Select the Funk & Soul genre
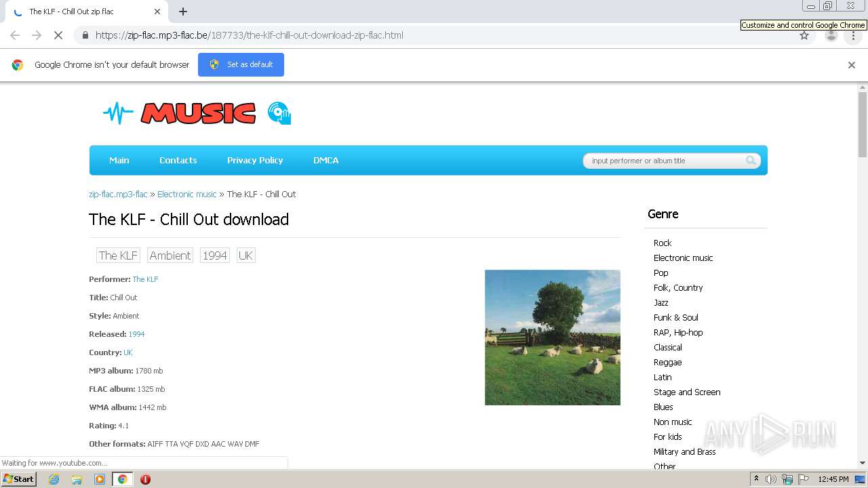 point(676,317)
